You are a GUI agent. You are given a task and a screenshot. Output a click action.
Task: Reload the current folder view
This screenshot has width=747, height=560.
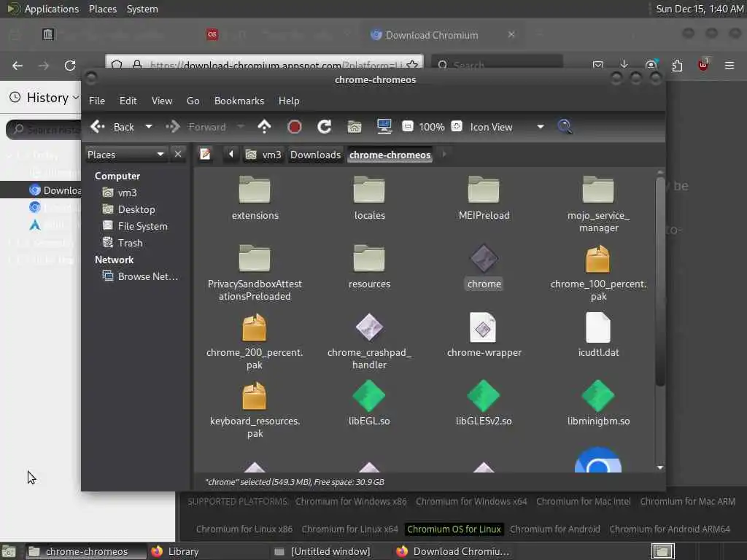click(325, 127)
